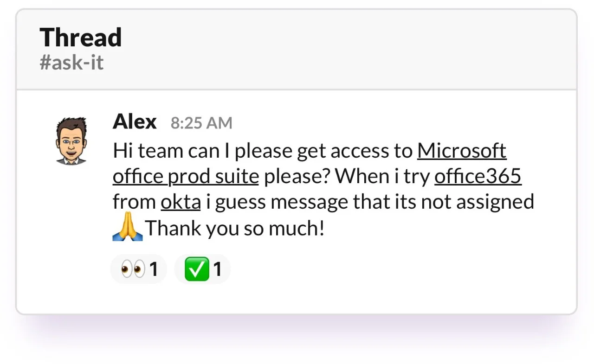Image resolution: width=594 pixels, height=364 pixels.
Task: Click the count beside the checkmark emoji
Action: coord(217,269)
